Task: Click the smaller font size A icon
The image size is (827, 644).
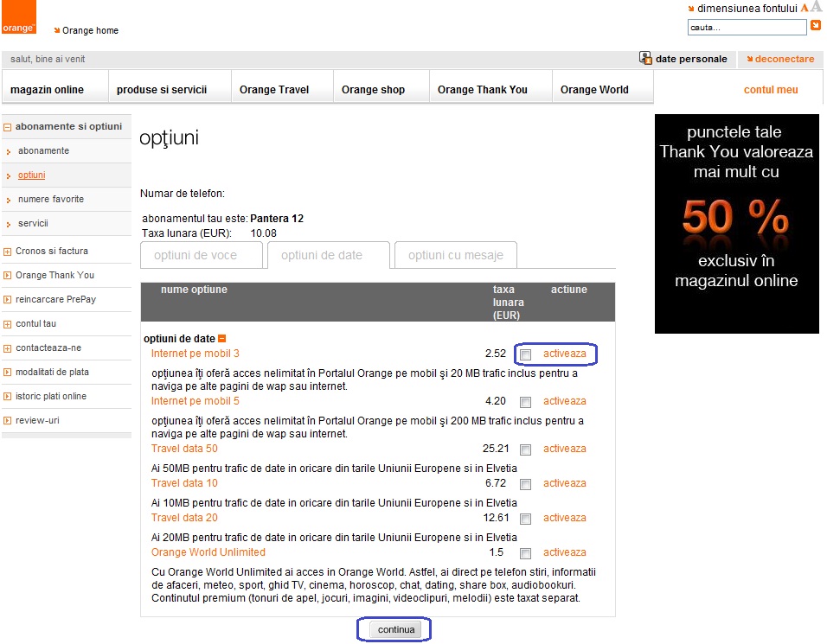Action: pyautogui.click(x=805, y=8)
